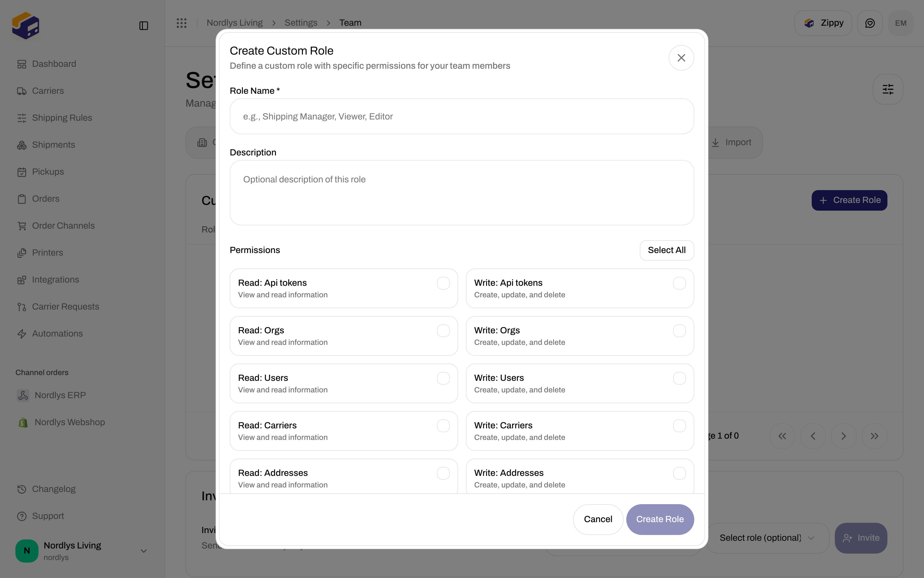924x578 pixels.
Task: Open the Select role (optional) dropdown
Action: coord(768,538)
